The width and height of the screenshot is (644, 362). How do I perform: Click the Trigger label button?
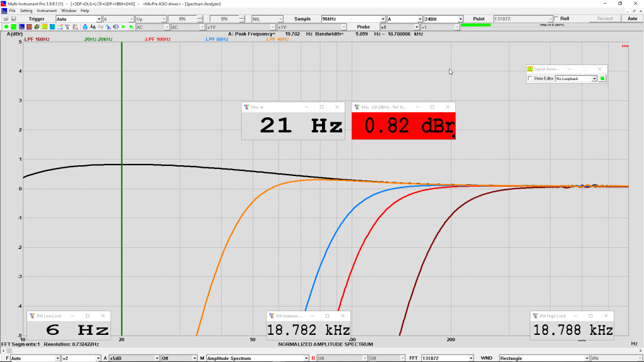coord(37,19)
